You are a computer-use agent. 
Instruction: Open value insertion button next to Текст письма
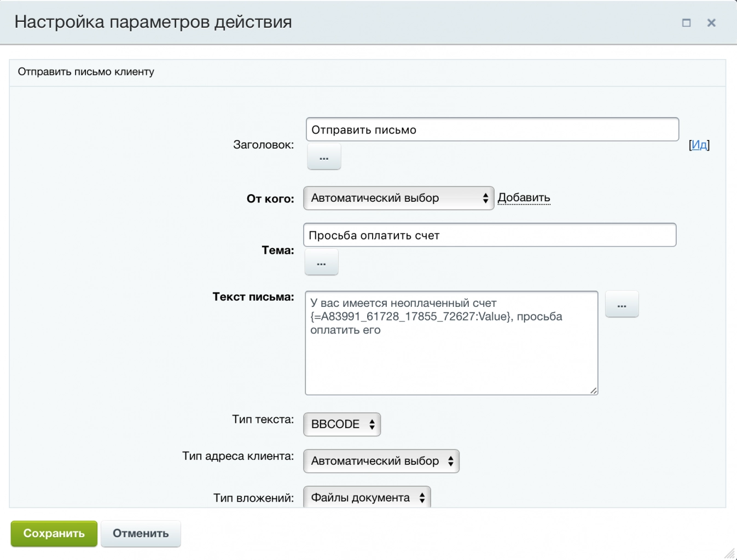[x=622, y=304]
